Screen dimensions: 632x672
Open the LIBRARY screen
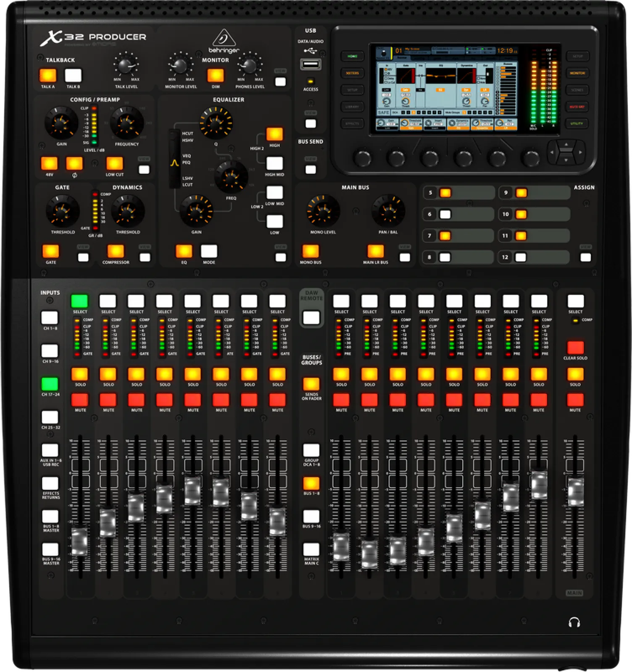pos(352,107)
